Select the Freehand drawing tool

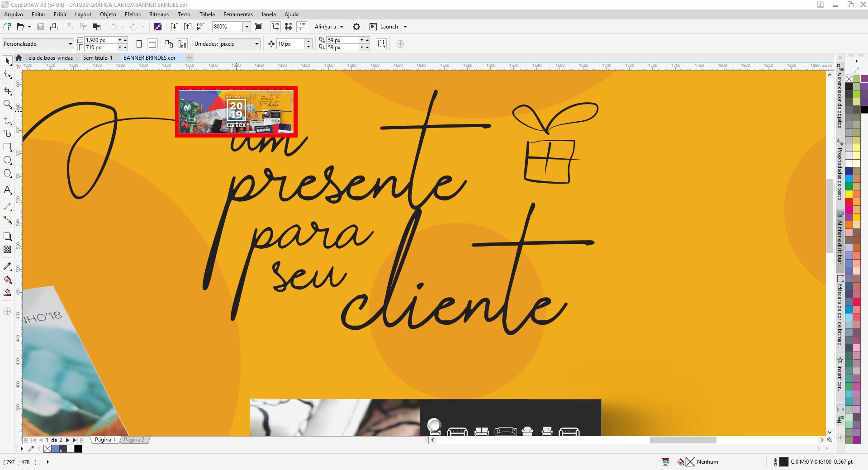click(x=7, y=120)
